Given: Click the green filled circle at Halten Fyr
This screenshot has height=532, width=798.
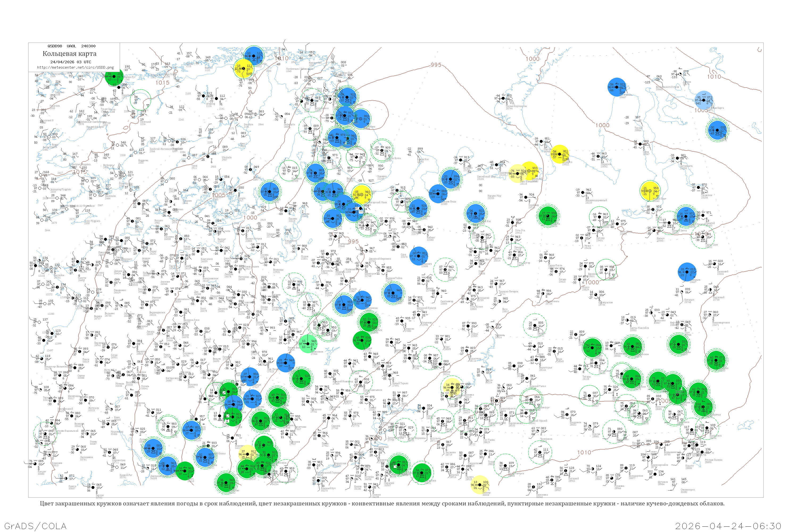Looking at the screenshot, I should (x=114, y=77).
